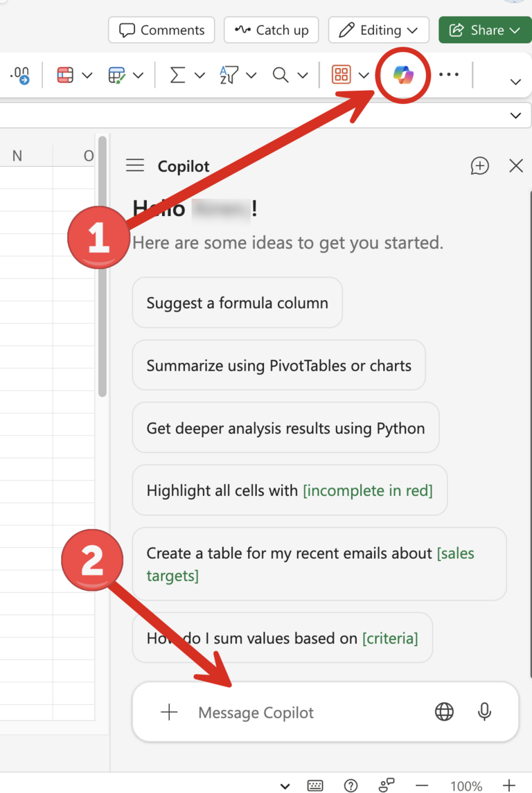Image resolution: width=532 pixels, height=793 pixels.
Task: Start a new Copilot chat
Action: (480, 166)
